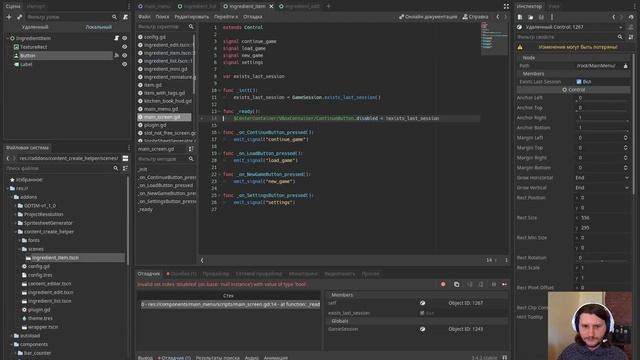Collapse content_create_helper folder
This screenshot has height=360, width=640.
[16, 231]
